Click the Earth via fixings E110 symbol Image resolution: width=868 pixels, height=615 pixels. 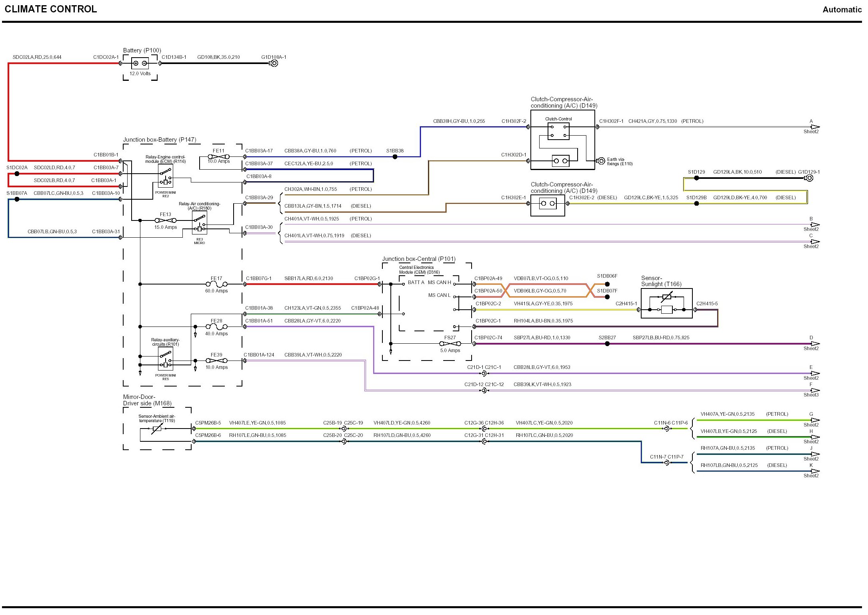(x=601, y=161)
